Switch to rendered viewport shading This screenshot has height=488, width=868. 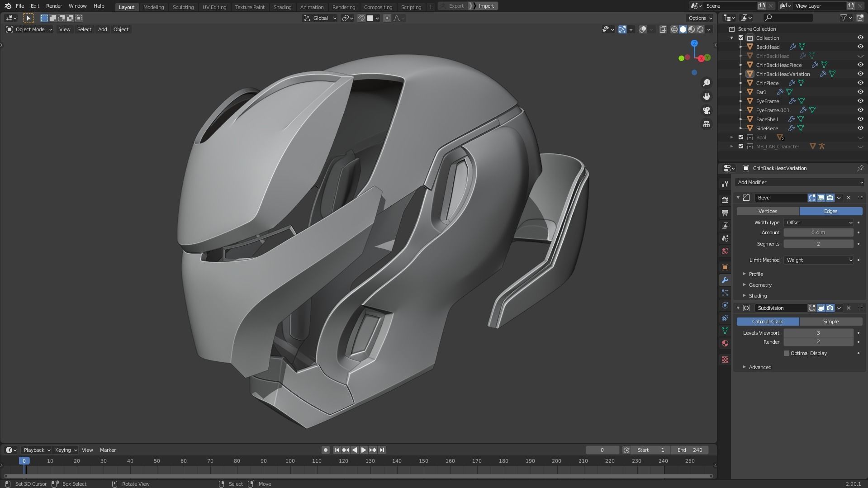[700, 29]
